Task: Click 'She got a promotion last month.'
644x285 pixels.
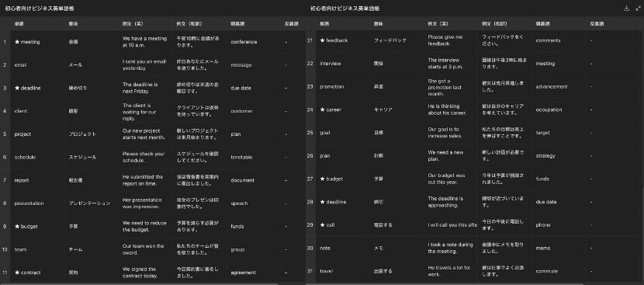Action: click(445, 87)
